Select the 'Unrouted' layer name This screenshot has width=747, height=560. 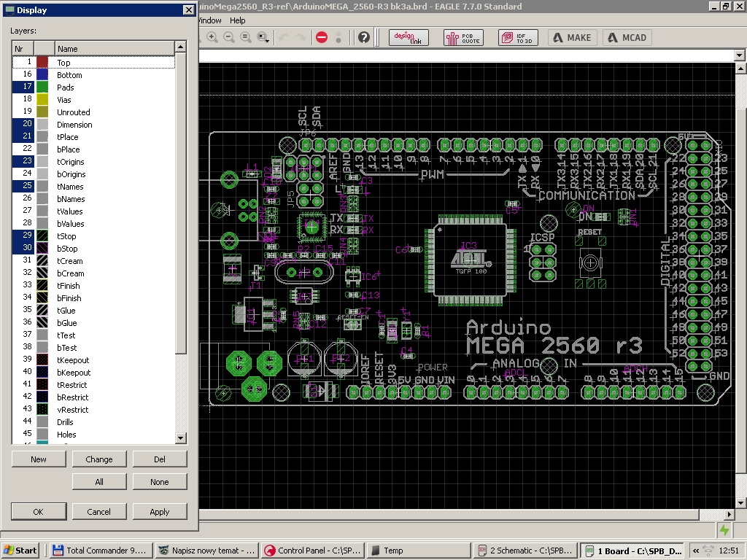click(74, 112)
